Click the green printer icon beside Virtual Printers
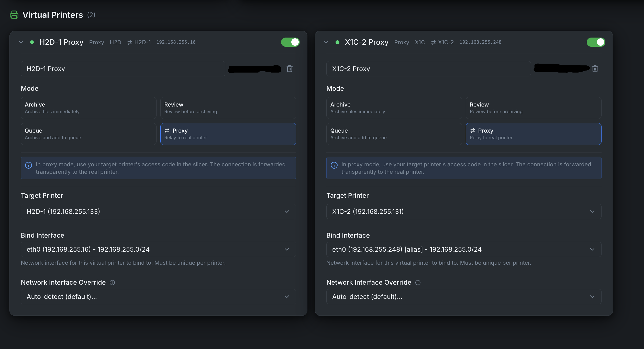 coord(14,15)
